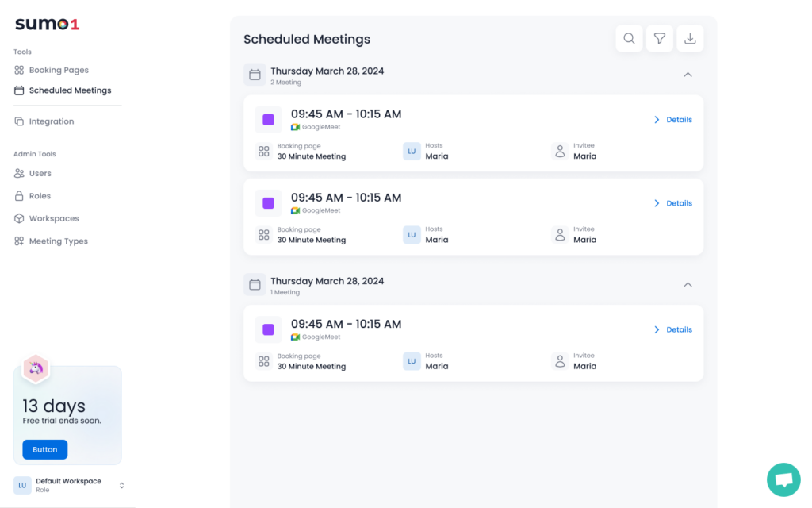
Task: Click calendar icon of the 2 Meeting group
Action: pyautogui.click(x=255, y=75)
